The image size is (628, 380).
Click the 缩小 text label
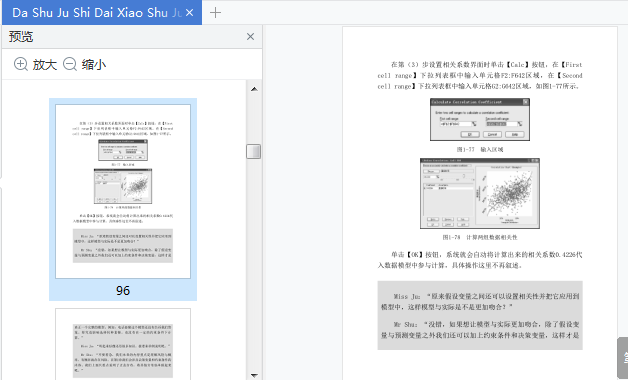tap(94, 64)
